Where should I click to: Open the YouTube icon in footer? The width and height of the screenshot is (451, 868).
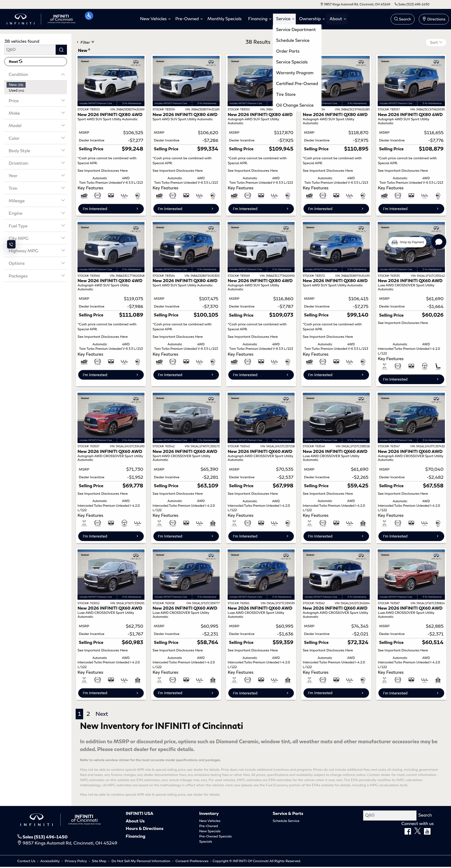[x=427, y=831]
